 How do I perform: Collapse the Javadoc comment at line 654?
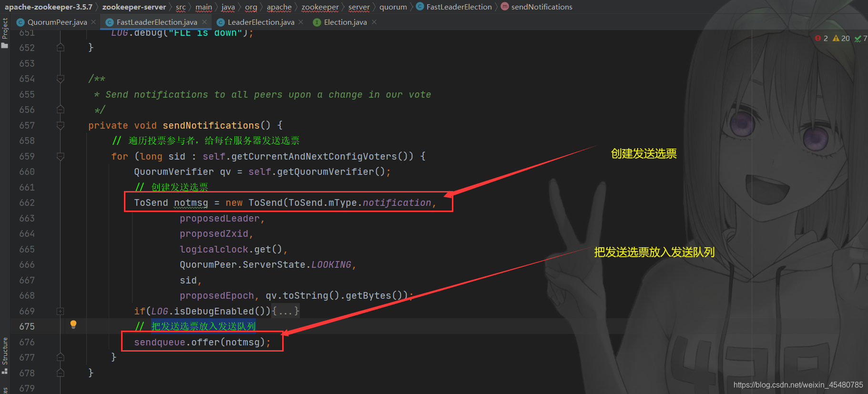(x=61, y=79)
